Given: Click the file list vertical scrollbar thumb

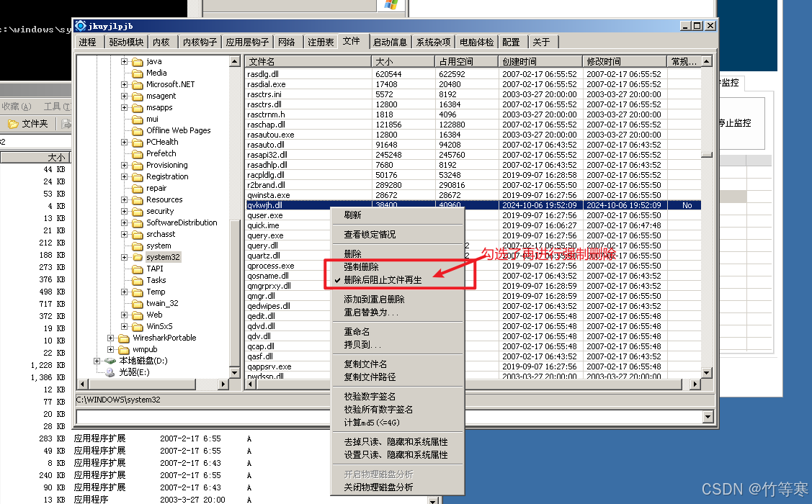Looking at the screenshot, I should 707,154.
